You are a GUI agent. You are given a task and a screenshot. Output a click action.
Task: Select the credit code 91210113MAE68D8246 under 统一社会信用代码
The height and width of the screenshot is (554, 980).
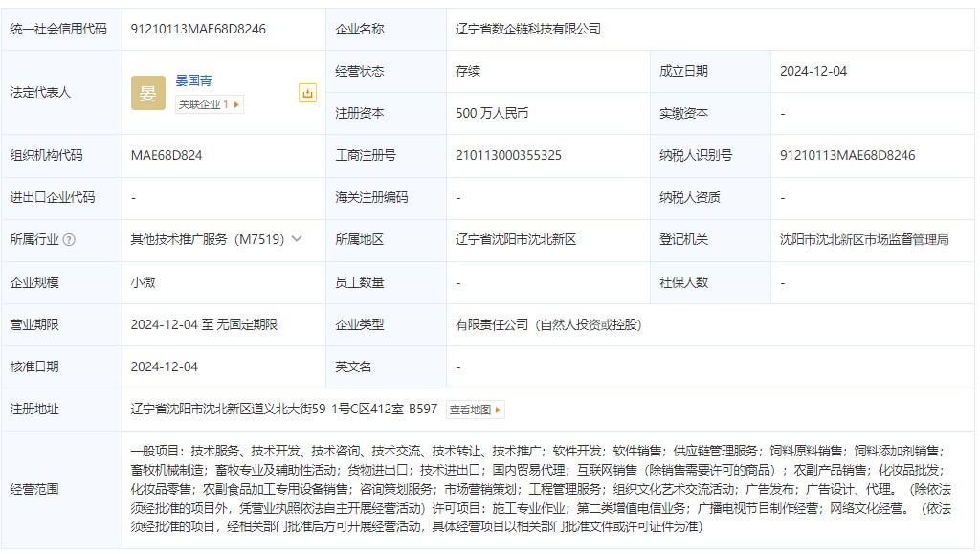(x=198, y=29)
